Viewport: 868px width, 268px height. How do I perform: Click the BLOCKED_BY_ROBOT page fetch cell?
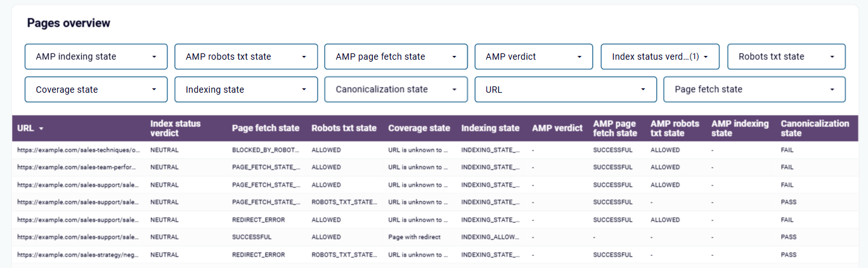click(x=266, y=151)
